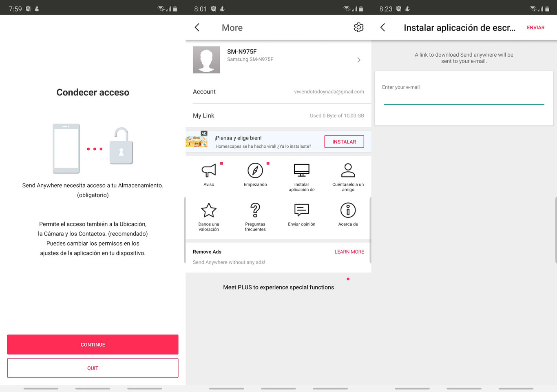Tap the profile avatar thumbnail
Image resolution: width=557 pixels, height=392 pixels.
pyautogui.click(x=206, y=60)
